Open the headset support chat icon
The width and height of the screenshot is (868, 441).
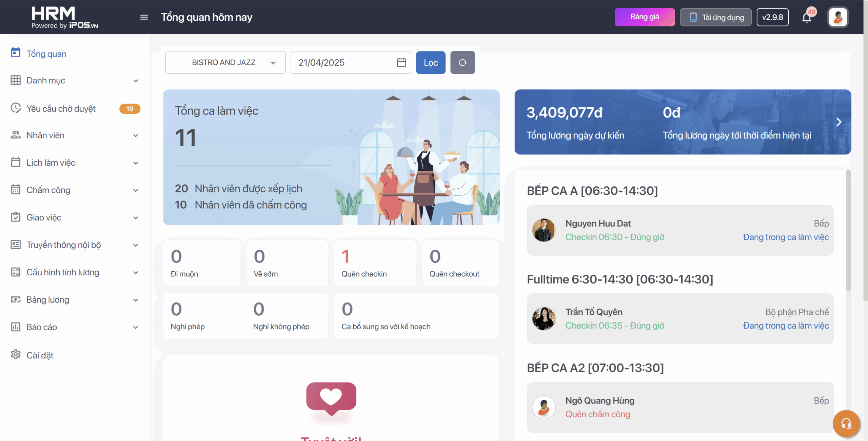coord(846,423)
